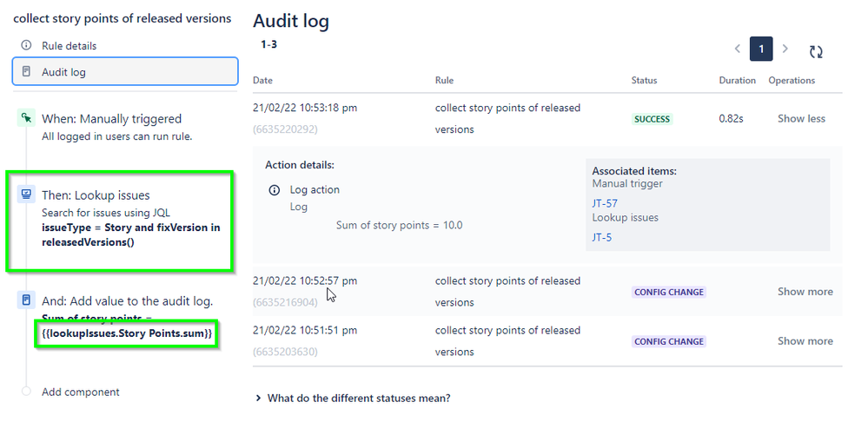Click the Audit log document icon
Screen dimensions: 868x422
[26, 71]
